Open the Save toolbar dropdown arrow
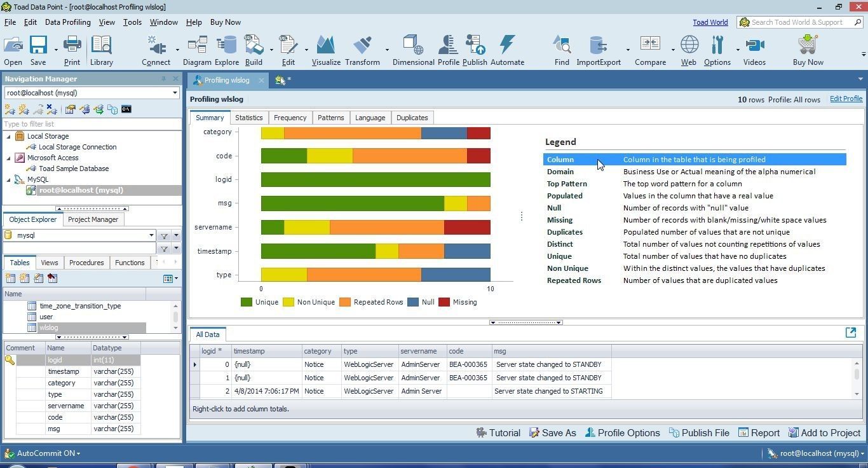This screenshot has width=868, height=468. coord(55,50)
